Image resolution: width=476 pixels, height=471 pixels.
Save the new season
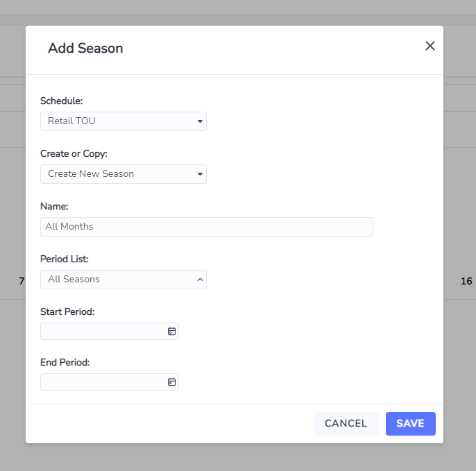tap(411, 423)
